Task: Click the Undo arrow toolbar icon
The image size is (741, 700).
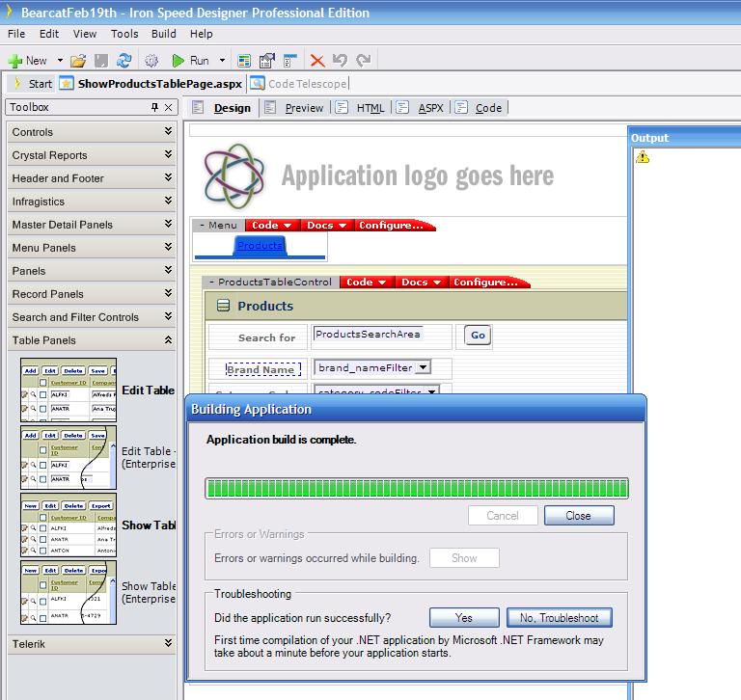Action: coord(340,61)
